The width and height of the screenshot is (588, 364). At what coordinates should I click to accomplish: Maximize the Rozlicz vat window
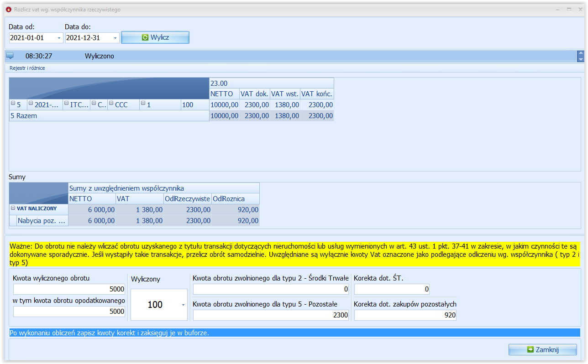pos(569,10)
